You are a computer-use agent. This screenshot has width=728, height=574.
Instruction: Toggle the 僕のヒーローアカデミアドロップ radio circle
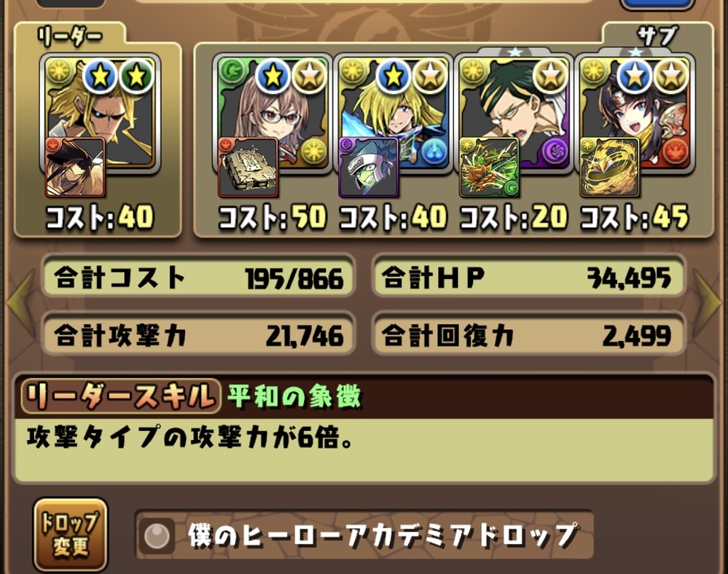point(157,536)
